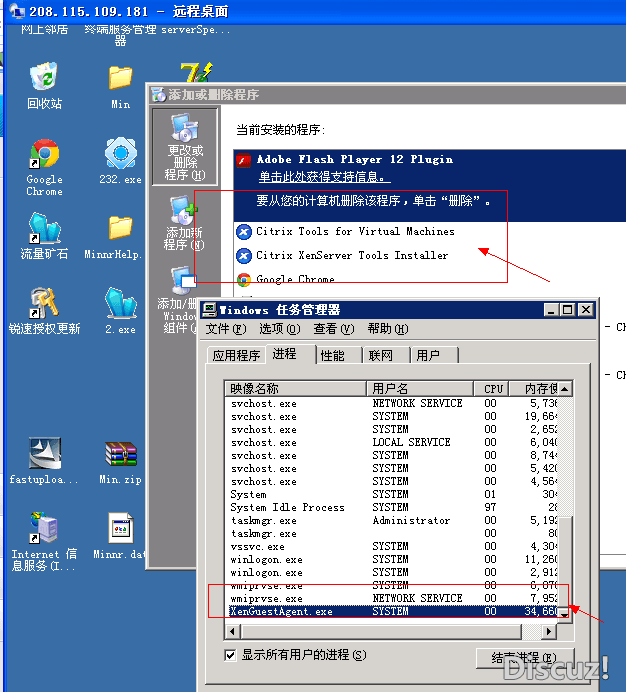This screenshot has height=692, width=626.
Task: Select the fastuploa... desktop icon
Action: pyautogui.click(x=45, y=453)
